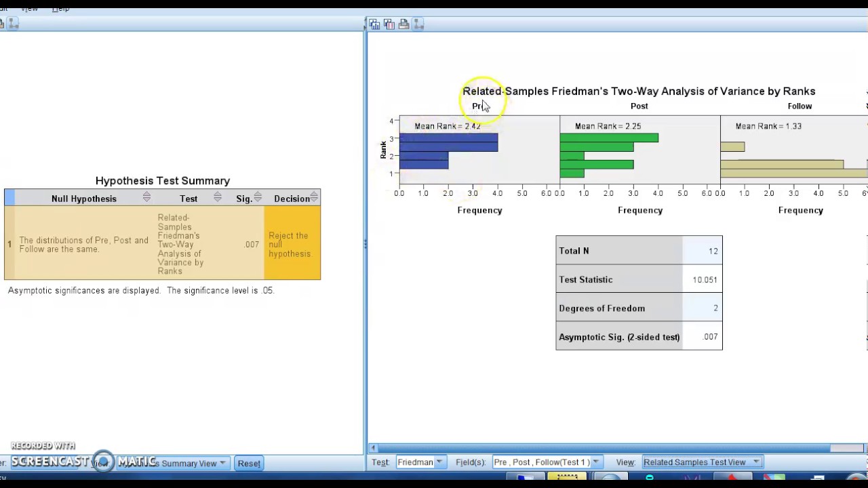Click row number 1 in Hypothesis Test Summary
Viewport: 868px width, 488px height.
pyautogui.click(x=9, y=244)
